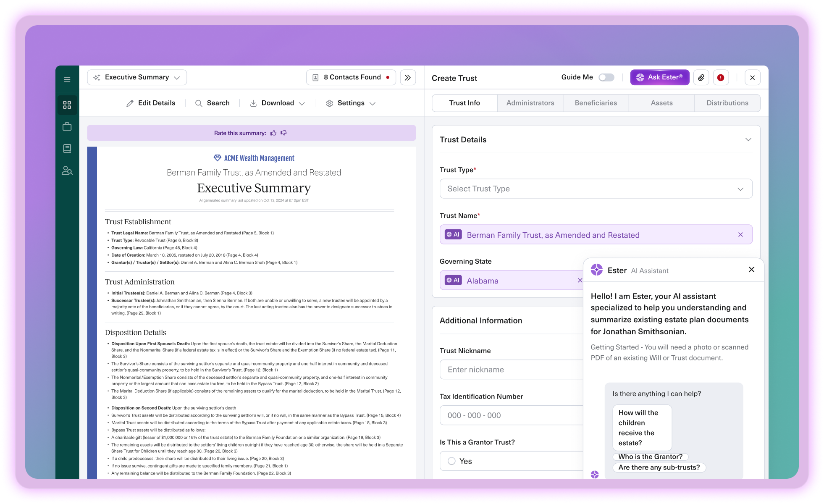Image resolution: width=824 pixels, height=504 pixels.
Task: Click the Search button in toolbar
Action: (213, 103)
